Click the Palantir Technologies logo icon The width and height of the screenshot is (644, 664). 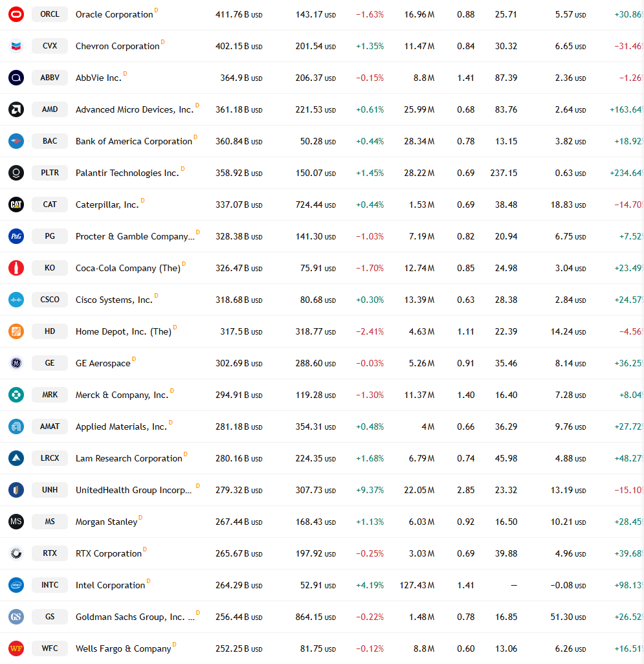click(x=16, y=173)
